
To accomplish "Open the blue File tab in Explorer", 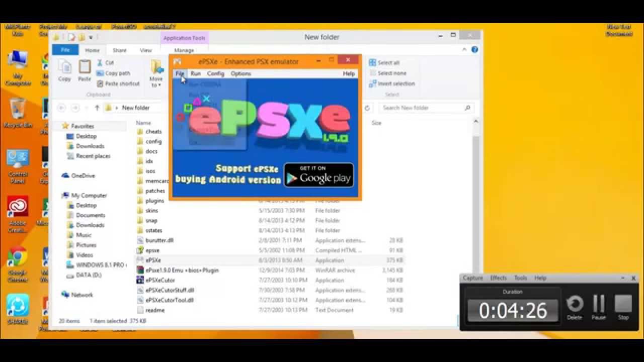I will [x=65, y=50].
